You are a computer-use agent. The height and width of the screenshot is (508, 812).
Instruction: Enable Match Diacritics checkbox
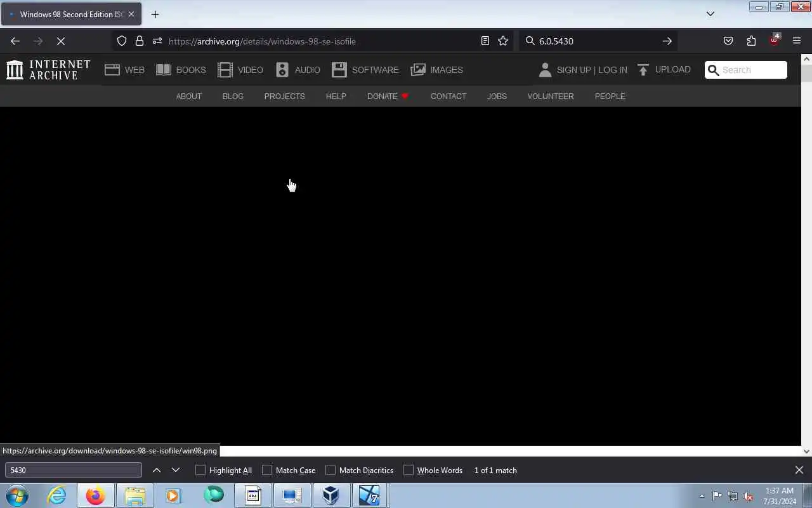[x=331, y=470]
